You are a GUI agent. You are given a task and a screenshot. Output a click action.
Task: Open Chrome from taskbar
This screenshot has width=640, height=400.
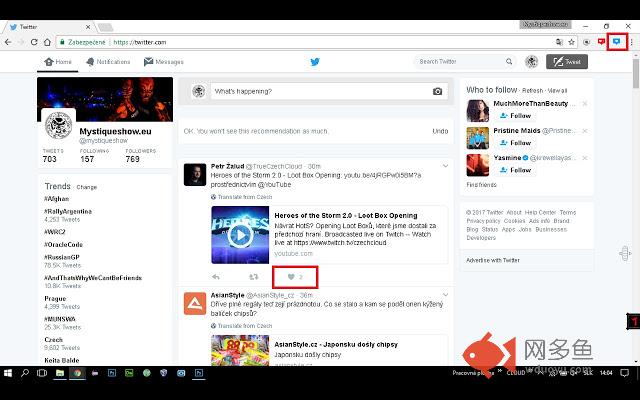click(77, 373)
